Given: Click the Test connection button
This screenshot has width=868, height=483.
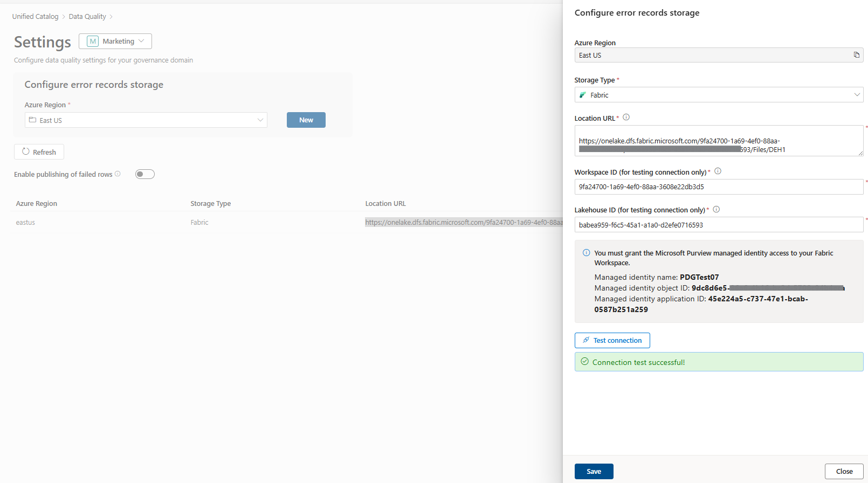Looking at the screenshot, I should tap(612, 340).
